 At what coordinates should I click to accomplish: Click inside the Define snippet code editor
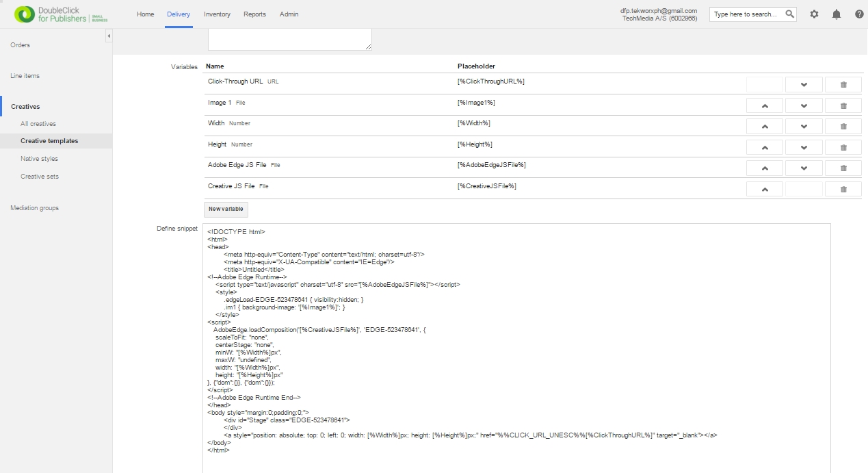[x=516, y=348]
